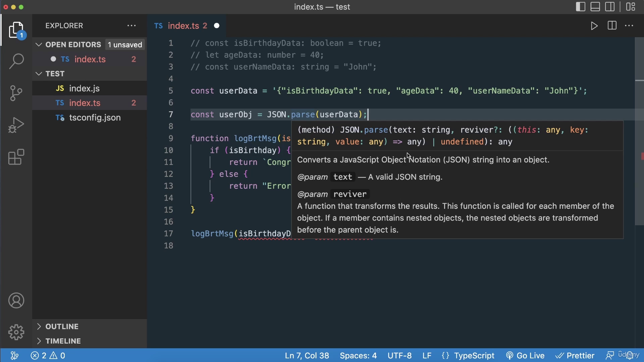This screenshot has height=362, width=644.
Task: Select the Search icon in activity bar
Action: [x=16, y=61]
